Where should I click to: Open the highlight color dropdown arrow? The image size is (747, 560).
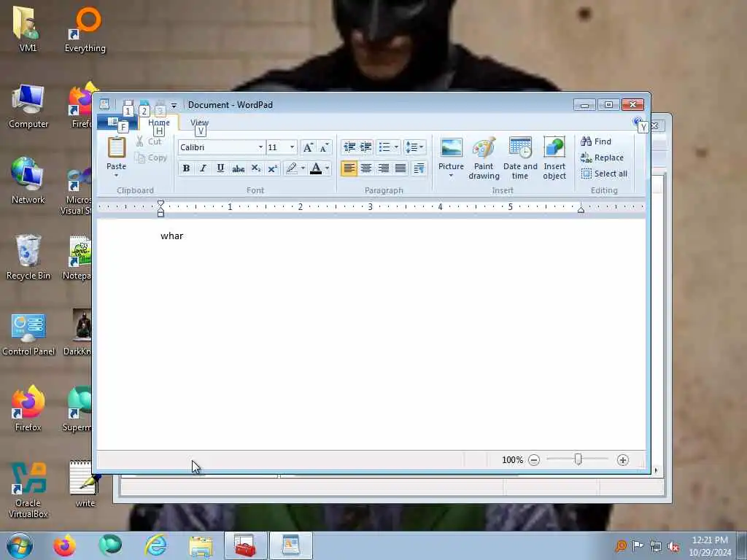pos(303,168)
